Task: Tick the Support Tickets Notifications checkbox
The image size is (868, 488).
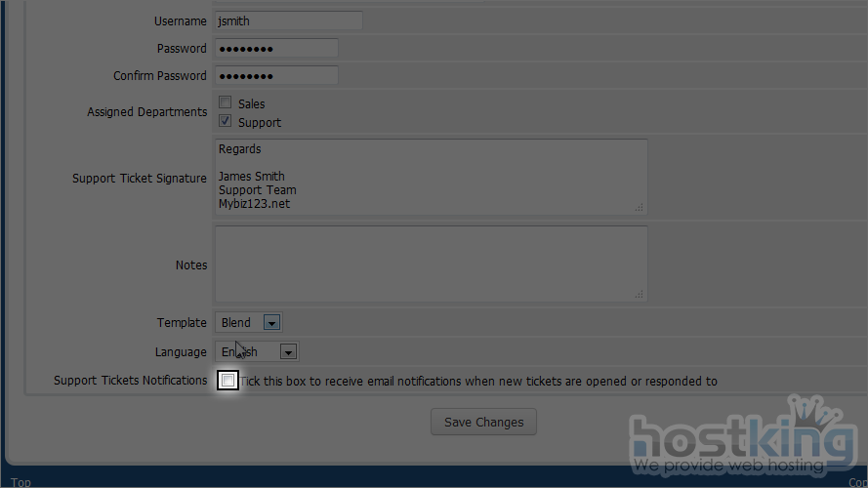Action: 227,381
